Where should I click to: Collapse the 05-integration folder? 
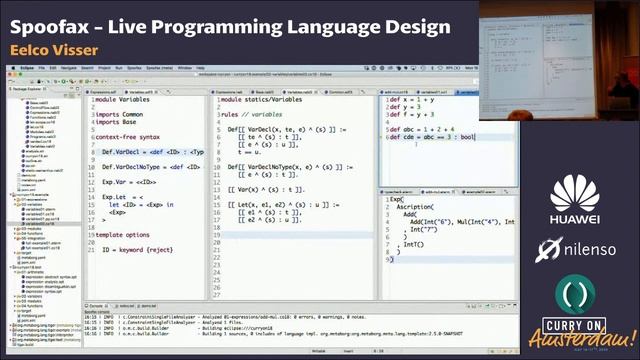click(15, 238)
